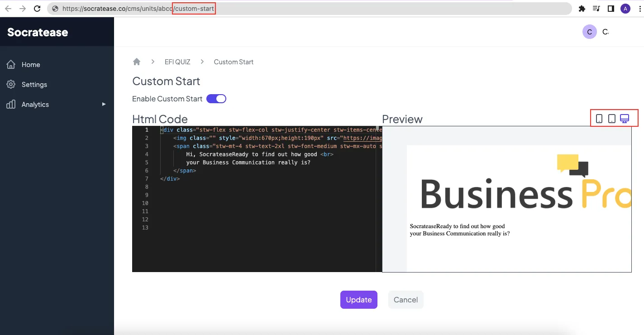Click the browser forward arrow
Image resolution: width=644 pixels, height=335 pixels.
pyautogui.click(x=23, y=9)
